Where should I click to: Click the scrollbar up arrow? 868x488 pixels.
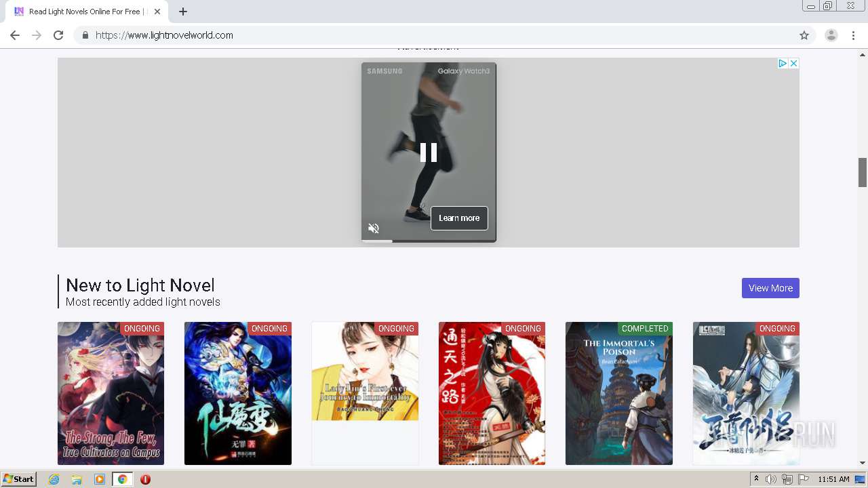863,54
